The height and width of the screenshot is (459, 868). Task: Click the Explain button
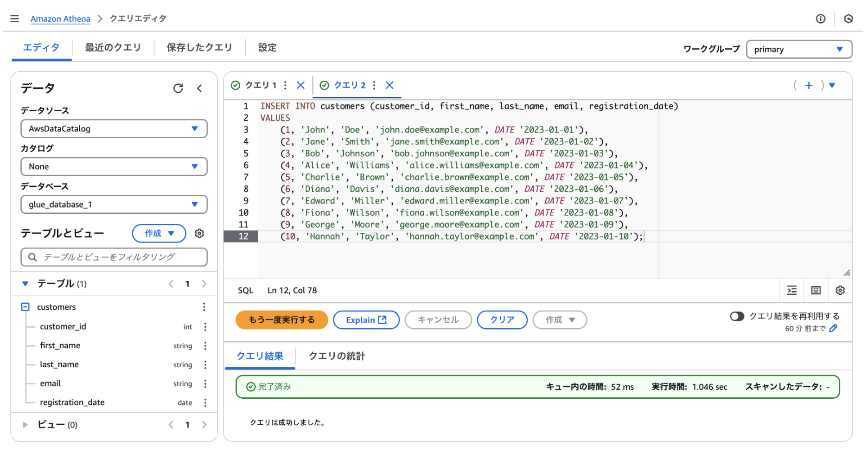coord(366,320)
